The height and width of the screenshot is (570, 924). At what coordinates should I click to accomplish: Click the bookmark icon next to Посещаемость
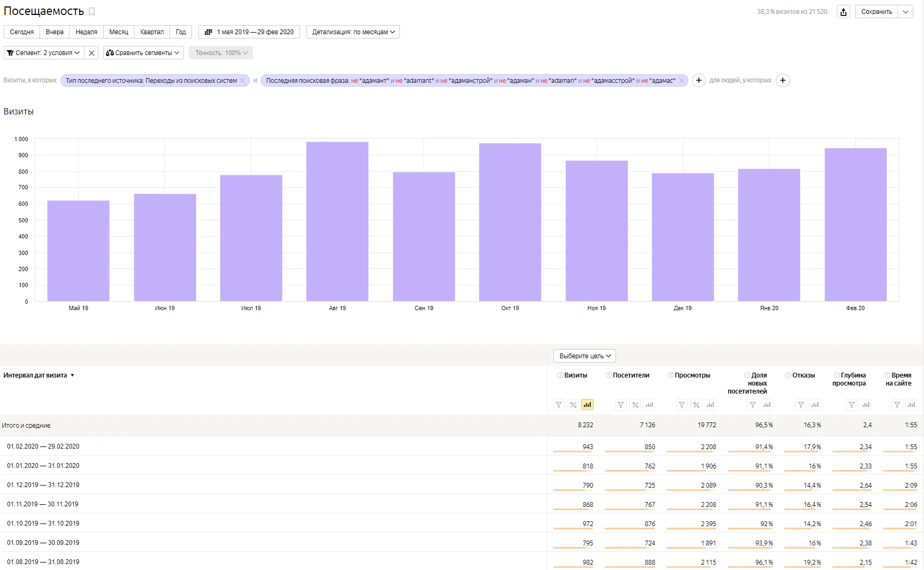pyautogui.click(x=91, y=12)
